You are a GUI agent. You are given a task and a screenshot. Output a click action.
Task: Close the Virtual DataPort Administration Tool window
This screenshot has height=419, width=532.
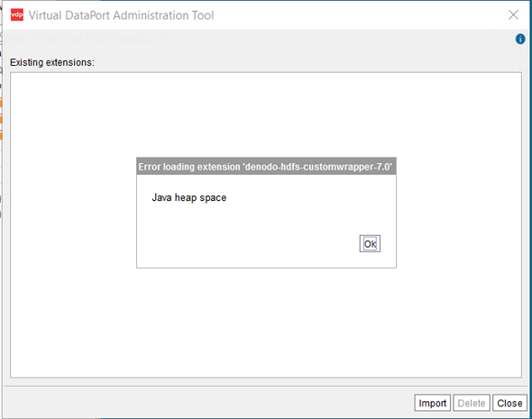click(513, 14)
